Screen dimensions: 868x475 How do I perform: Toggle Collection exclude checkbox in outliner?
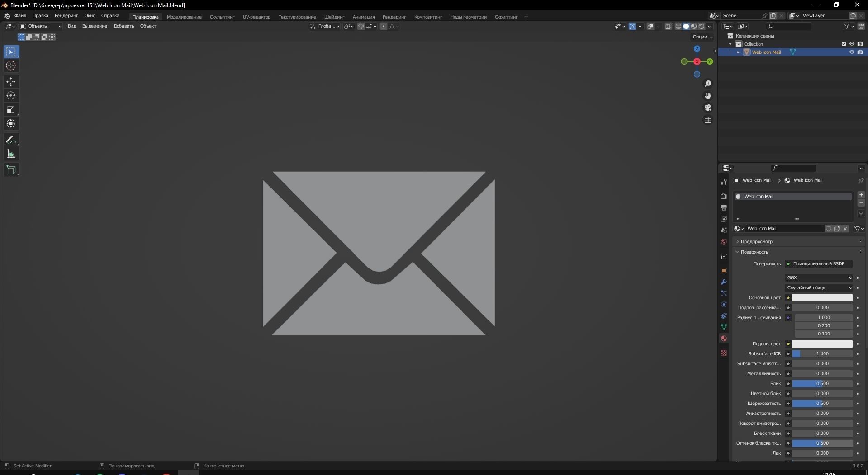[844, 44]
